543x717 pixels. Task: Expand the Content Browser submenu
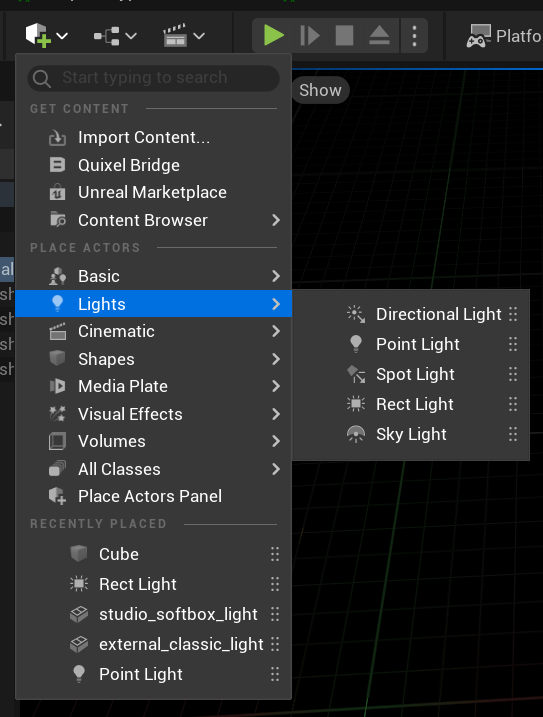[154, 220]
